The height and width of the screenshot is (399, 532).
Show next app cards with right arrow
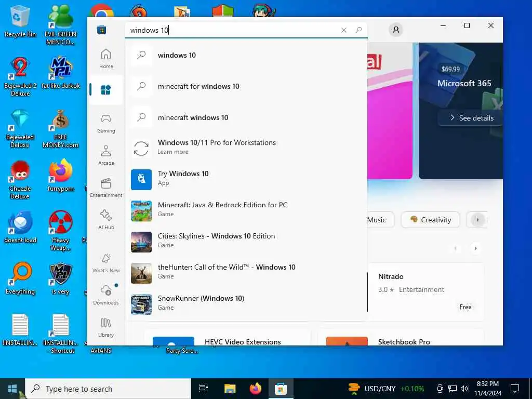[x=476, y=248]
